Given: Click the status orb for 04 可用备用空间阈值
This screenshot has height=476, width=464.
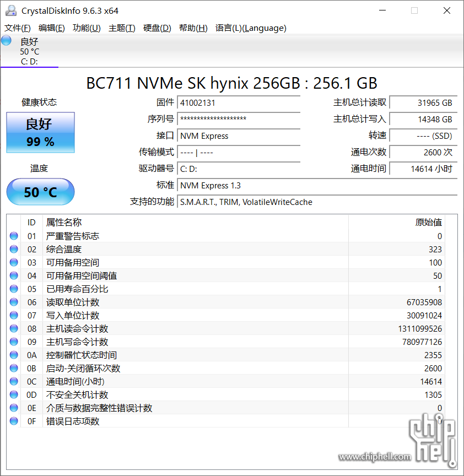Looking at the screenshot, I should coord(14,275).
